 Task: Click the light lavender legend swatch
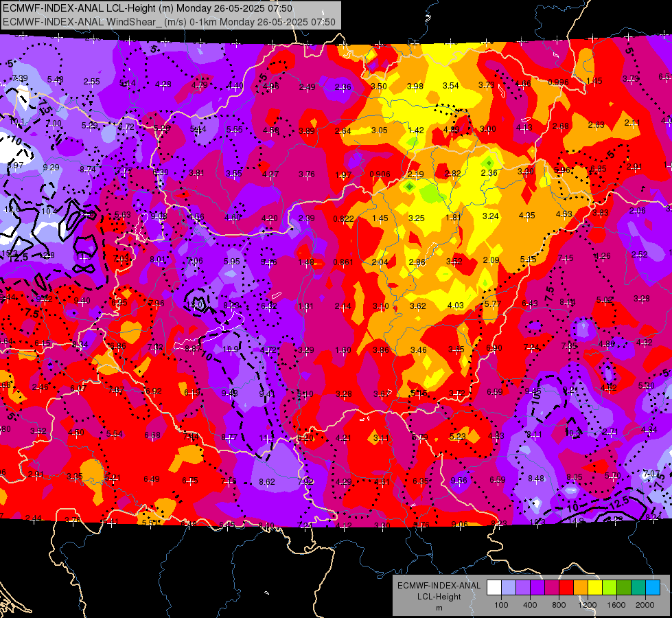(x=509, y=588)
